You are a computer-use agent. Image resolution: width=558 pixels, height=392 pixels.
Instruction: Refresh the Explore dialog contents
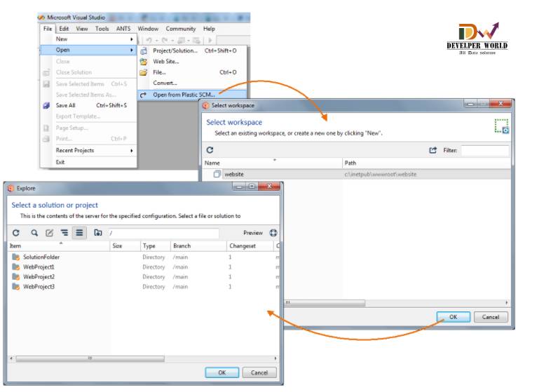point(16,233)
